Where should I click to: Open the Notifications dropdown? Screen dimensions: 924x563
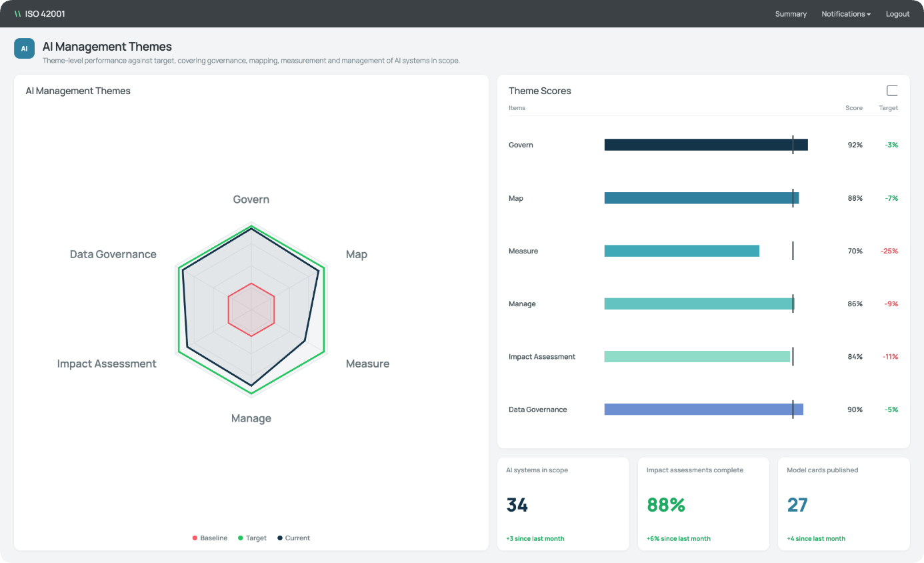846,14
